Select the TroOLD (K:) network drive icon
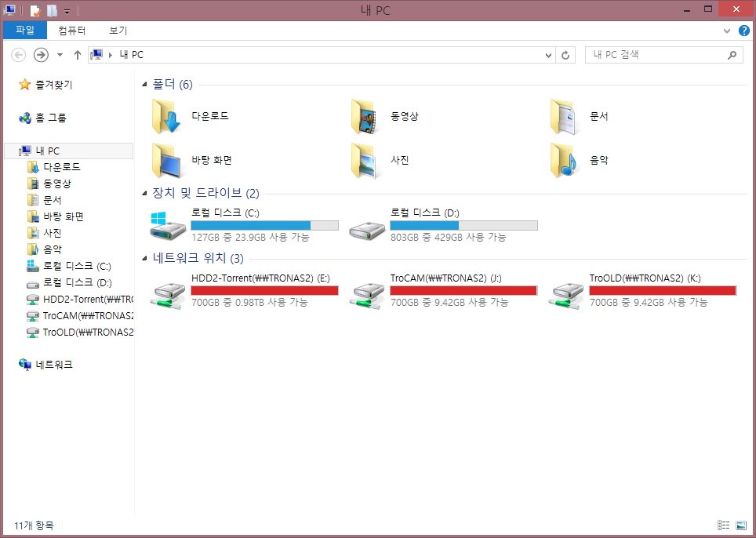This screenshot has width=756, height=538. 565,295
